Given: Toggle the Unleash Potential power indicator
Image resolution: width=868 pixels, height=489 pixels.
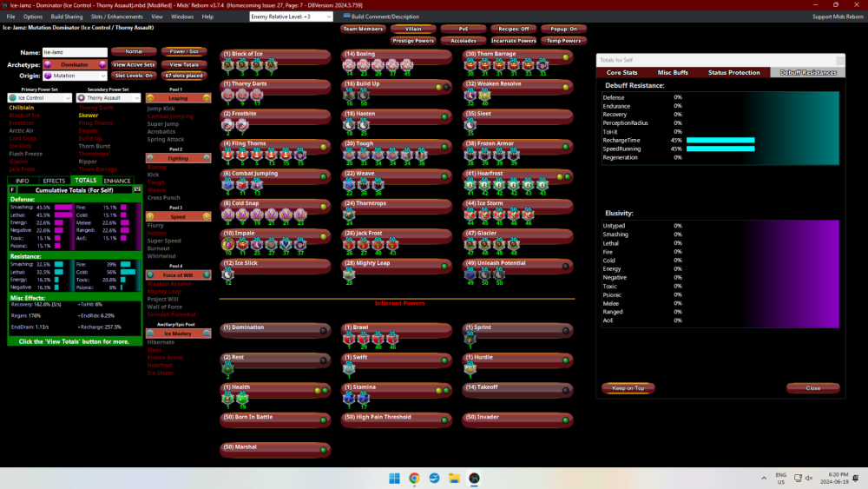Looking at the screenshot, I should tap(566, 267).
